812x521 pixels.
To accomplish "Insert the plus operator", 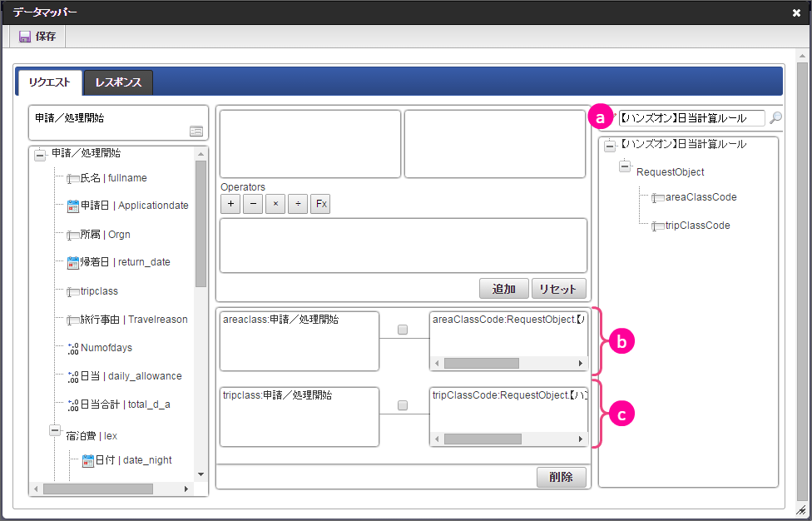I will (230, 204).
